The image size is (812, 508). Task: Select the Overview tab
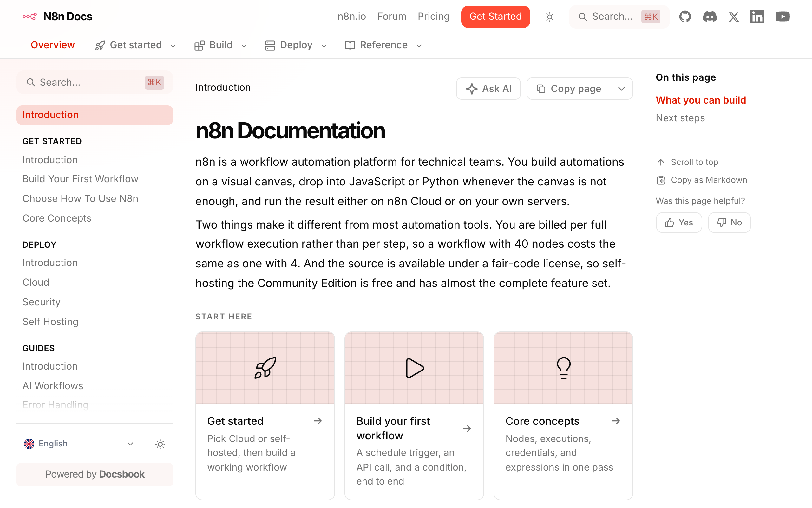[53, 45]
